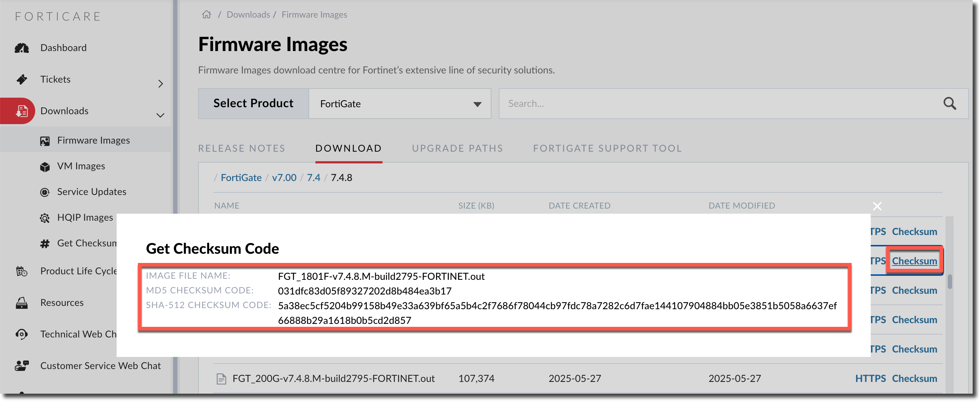Screen dimensions: 980x401
Task: Click the 7.4 path link
Action: tap(314, 177)
